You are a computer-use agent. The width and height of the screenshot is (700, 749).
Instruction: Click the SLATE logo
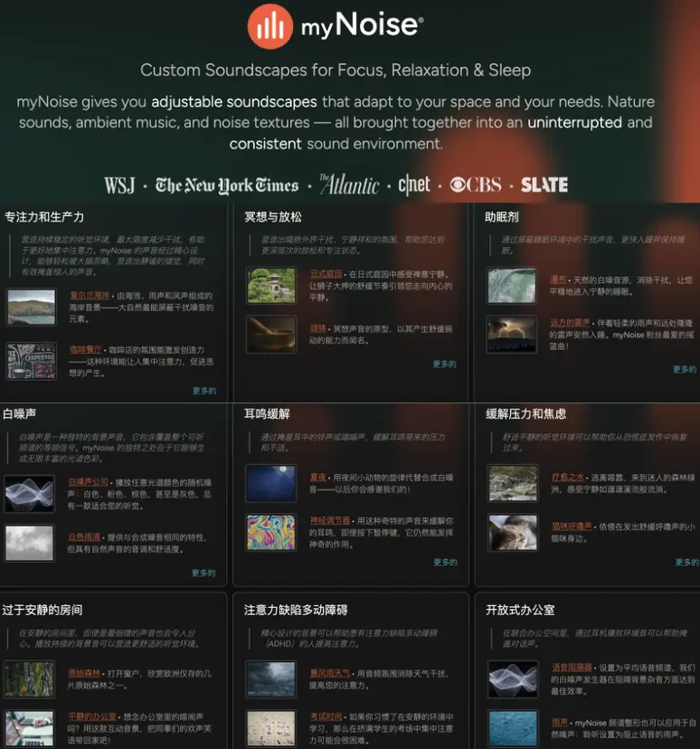(x=544, y=185)
